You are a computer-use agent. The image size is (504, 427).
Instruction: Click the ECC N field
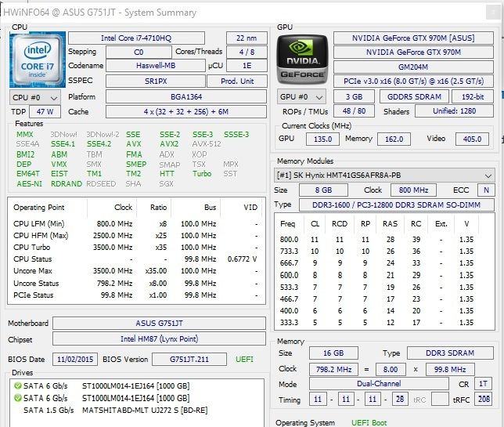pyautogui.click(x=486, y=190)
